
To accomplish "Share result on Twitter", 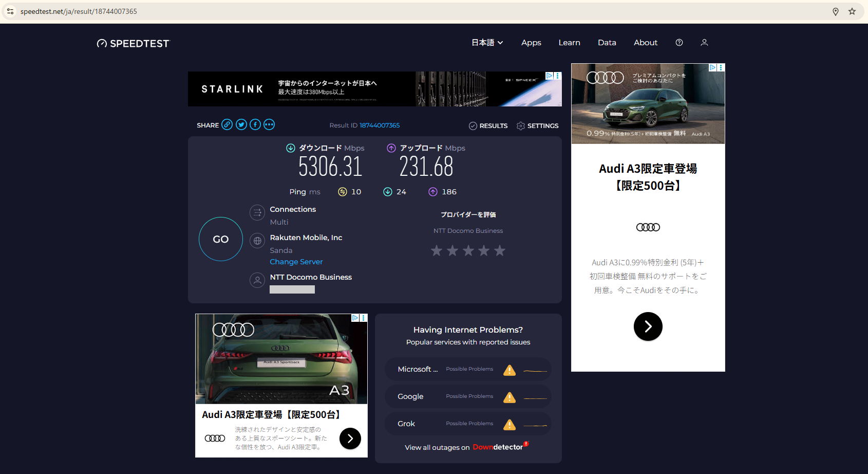I will point(241,125).
